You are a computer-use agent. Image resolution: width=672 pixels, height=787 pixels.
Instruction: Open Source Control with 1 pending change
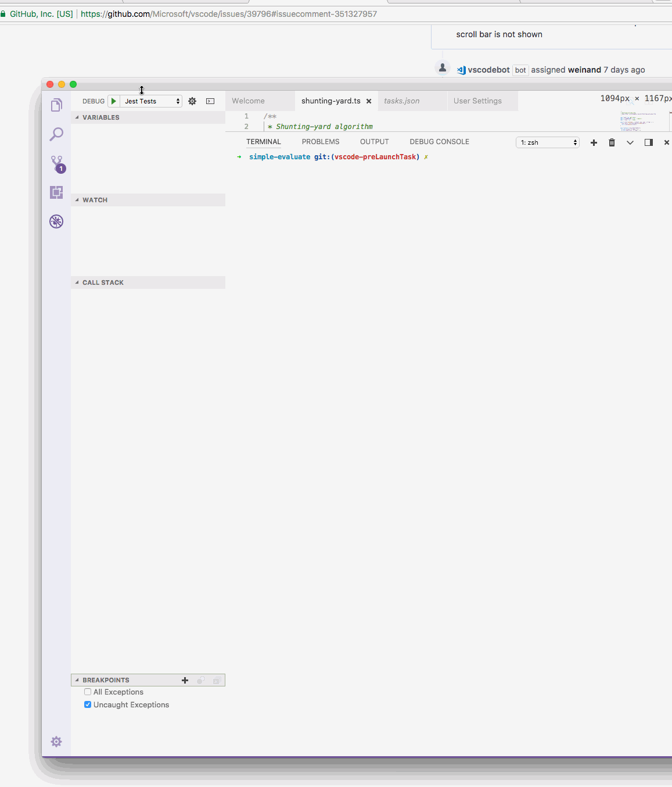pyautogui.click(x=55, y=163)
